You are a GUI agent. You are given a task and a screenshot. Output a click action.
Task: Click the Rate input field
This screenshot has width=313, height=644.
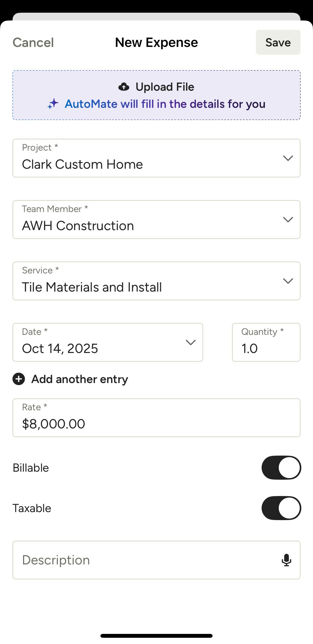pyautogui.click(x=156, y=418)
